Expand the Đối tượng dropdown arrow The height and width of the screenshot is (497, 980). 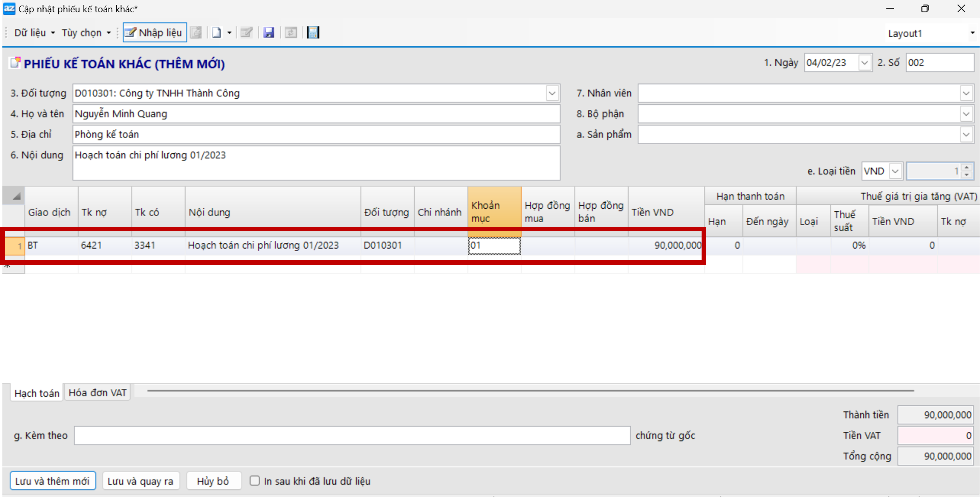coord(552,93)
